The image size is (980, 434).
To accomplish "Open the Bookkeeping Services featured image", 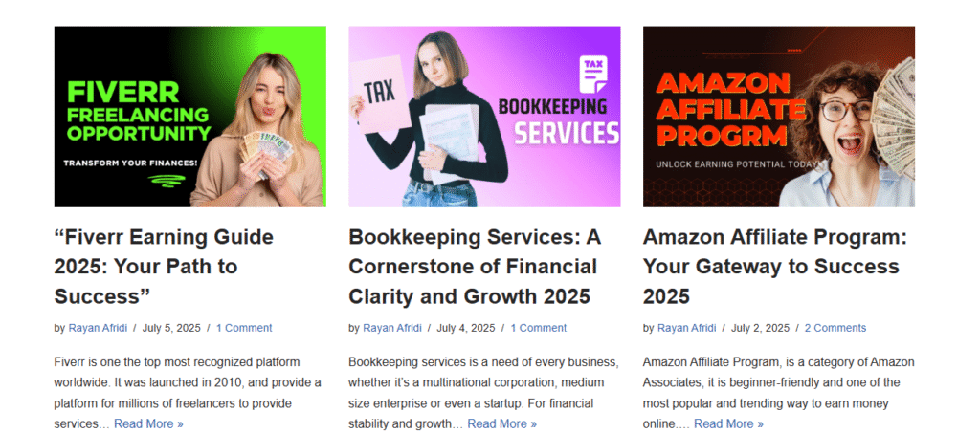I will point(484,117).
